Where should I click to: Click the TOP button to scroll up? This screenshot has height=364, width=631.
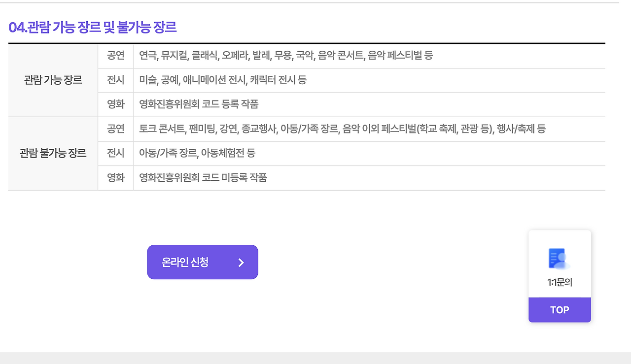[560, 310]
